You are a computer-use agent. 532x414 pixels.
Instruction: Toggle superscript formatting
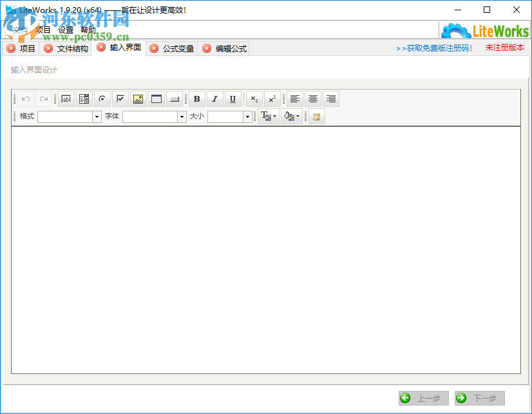tap(271, 99)
